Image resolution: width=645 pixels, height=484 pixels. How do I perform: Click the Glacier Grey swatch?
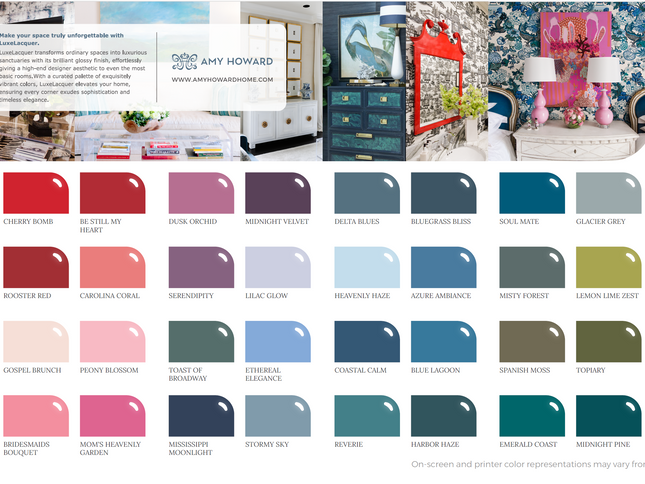click(608, 193)
